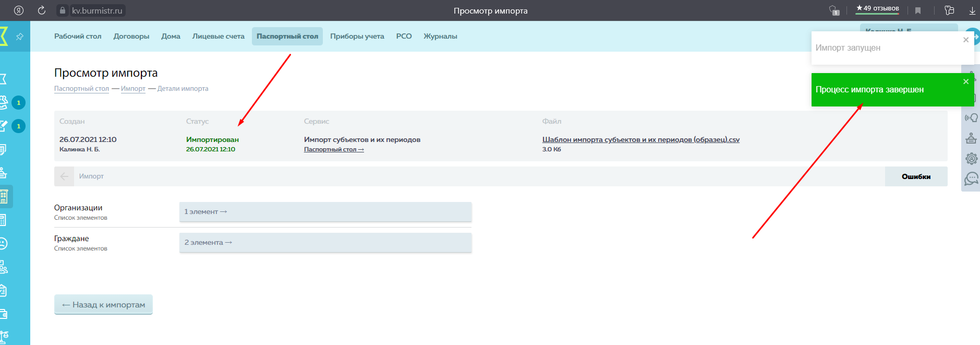Open the people group sidebar icon

pyautogui.click(x=4, y=267)
